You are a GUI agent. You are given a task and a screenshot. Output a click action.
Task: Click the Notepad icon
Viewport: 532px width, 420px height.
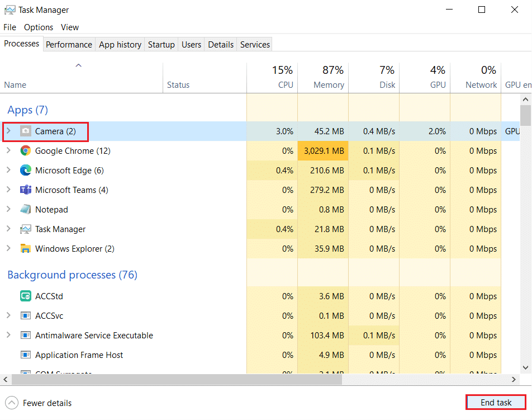(x=26, y=209)
